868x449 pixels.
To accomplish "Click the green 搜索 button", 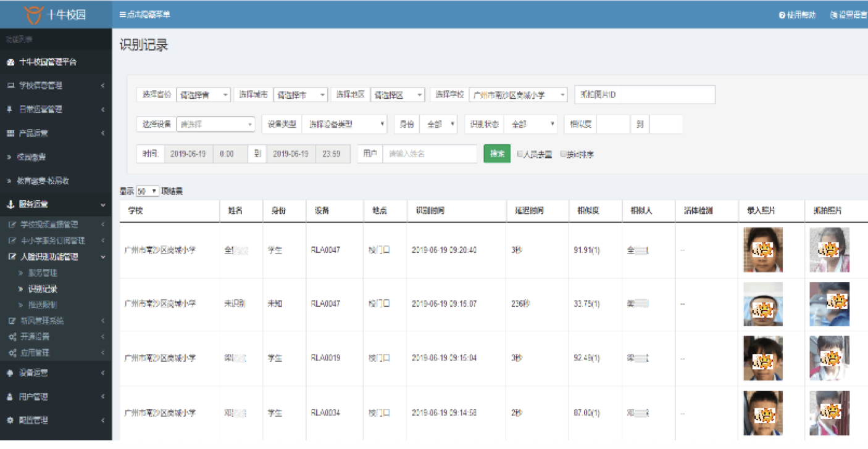I will 497,154.
